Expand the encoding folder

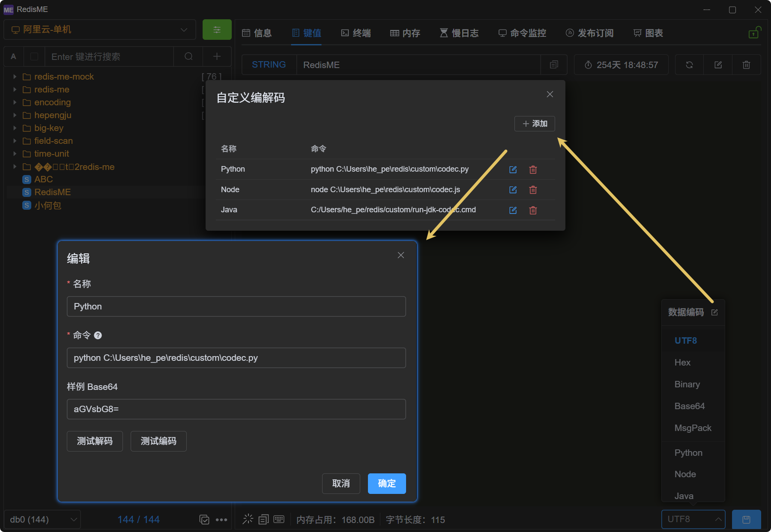[15, 102]
